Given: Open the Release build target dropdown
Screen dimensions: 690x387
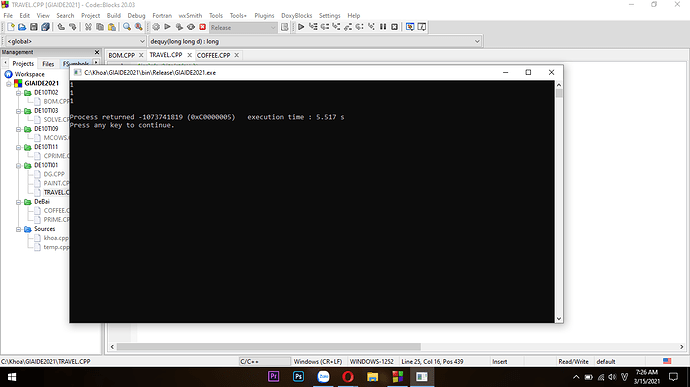Looking at the screenshot, I should pos(243,27).
